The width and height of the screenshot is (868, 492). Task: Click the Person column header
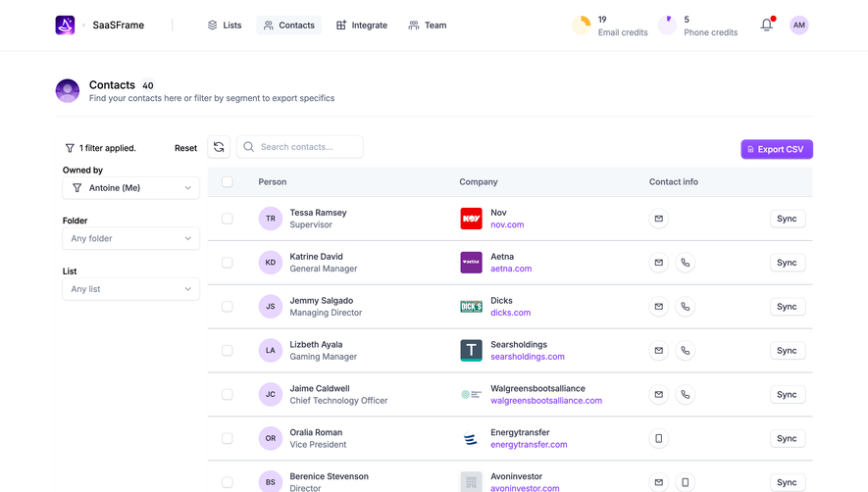273,181
